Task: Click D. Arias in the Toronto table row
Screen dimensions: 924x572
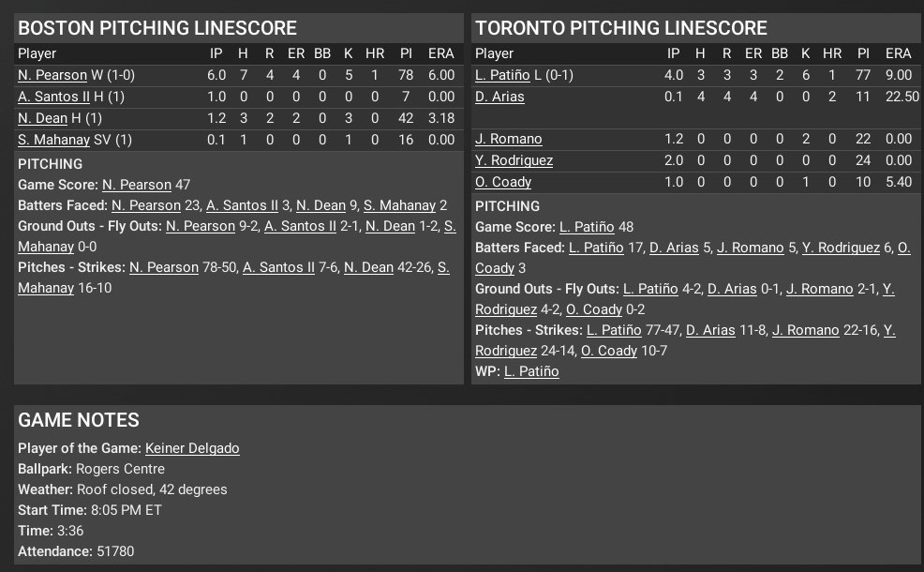Action: 499,97
